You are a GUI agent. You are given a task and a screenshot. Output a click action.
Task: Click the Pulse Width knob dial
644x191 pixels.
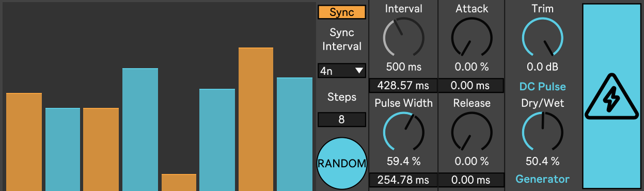coord(403,131)
